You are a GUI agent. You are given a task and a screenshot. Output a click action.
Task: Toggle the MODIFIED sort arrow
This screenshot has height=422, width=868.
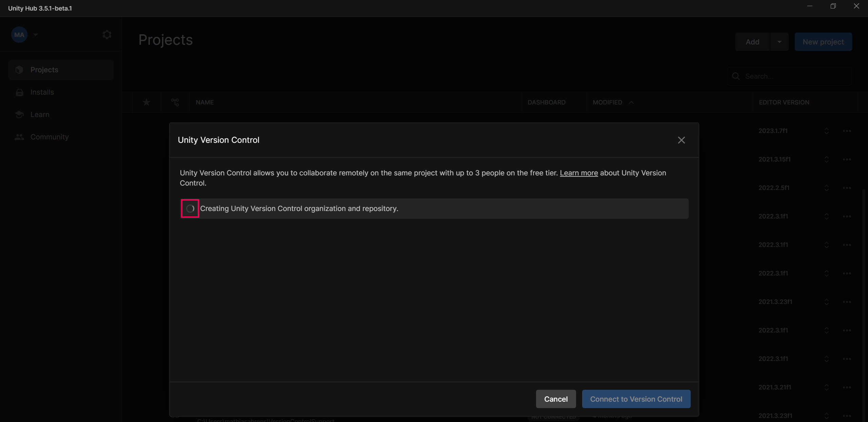pos(631,102)
